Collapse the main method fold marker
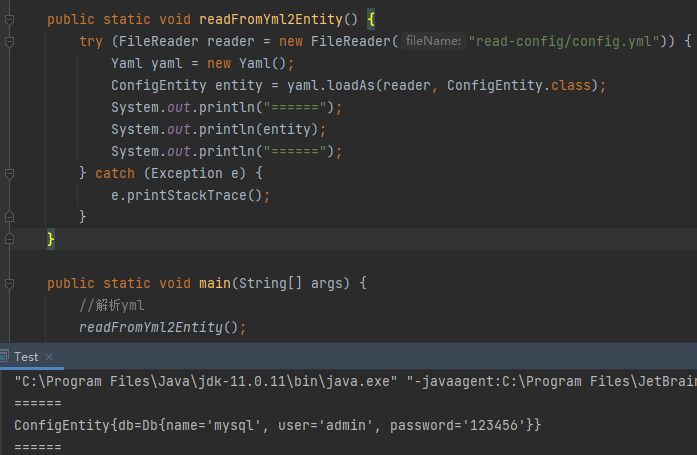Image resolution: width=697 pixels, height=455 pixels. click(9, 283)
